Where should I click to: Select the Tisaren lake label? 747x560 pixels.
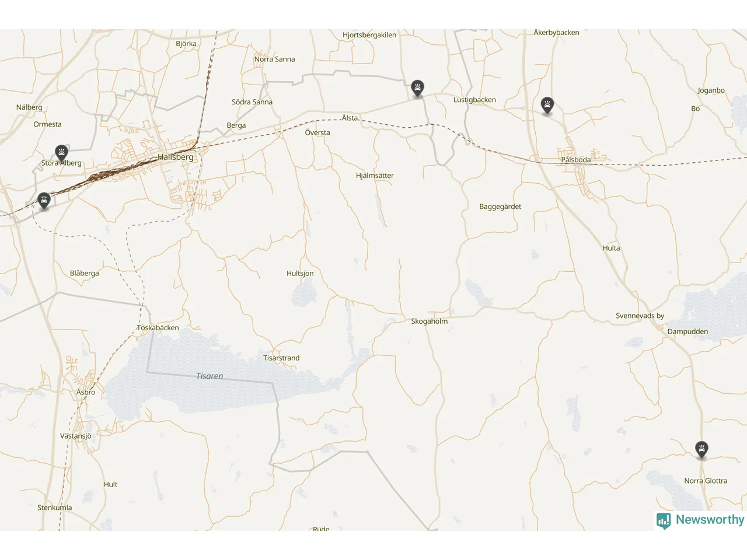click(x=210, y=376)
